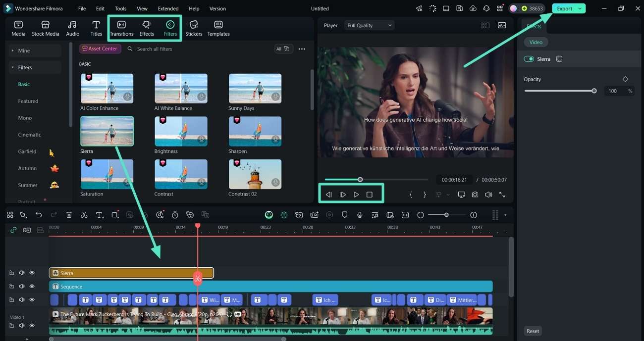Click the Reset button
644x341 pixels.
tap(533, 331)
